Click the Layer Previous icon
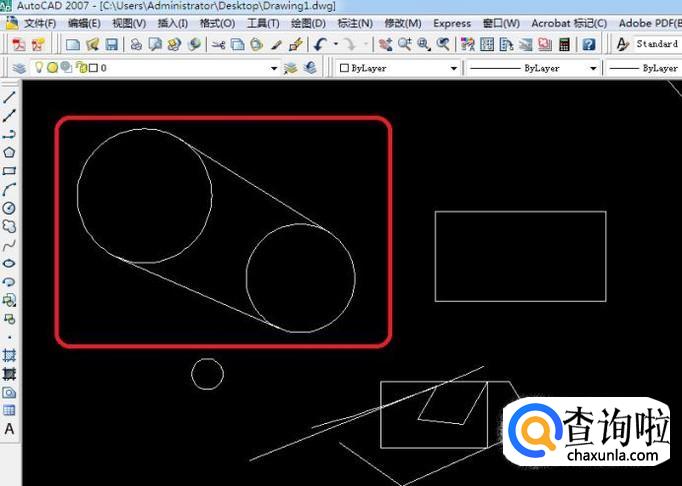The width and height of the screenshot is (682, 486). click(310, 68)
